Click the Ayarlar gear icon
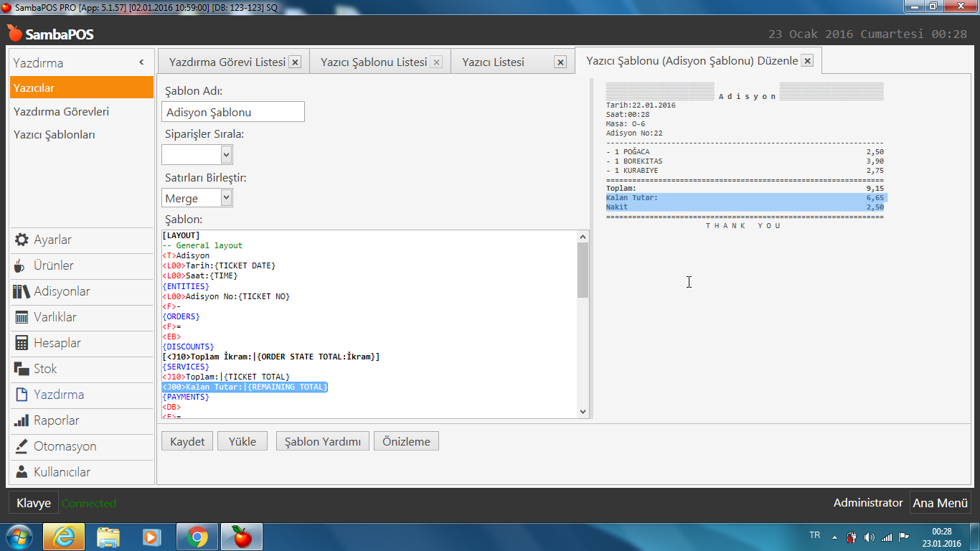Screen dimensions: 980x551 tap(22, 240)
